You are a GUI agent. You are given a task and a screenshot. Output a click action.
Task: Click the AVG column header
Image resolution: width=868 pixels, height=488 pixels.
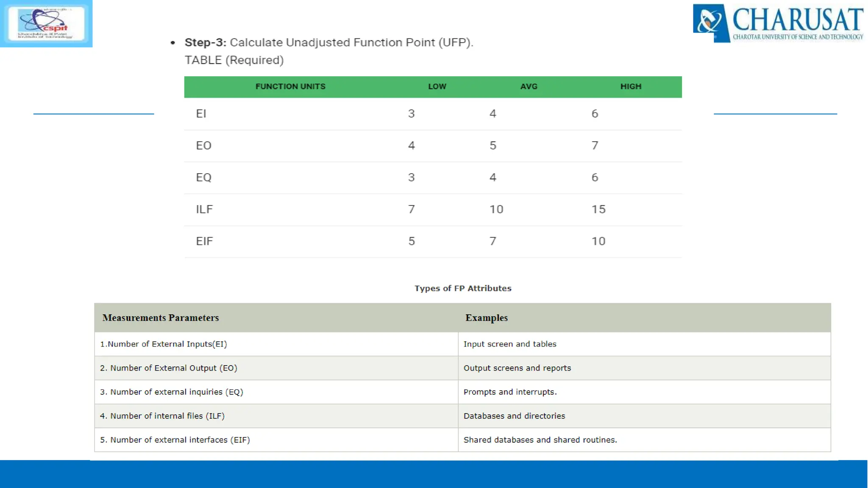point(529,86)
